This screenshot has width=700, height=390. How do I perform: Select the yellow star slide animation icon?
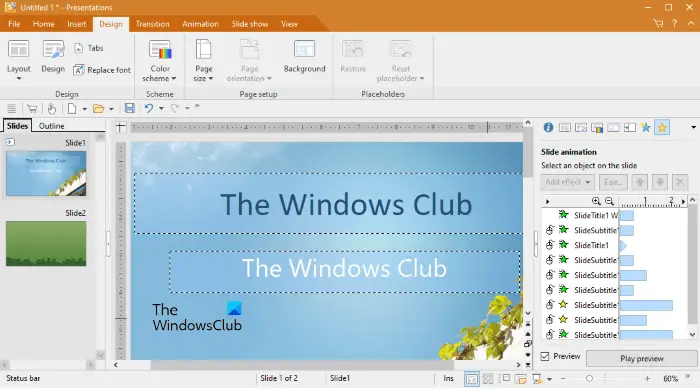click(x=662, y=128)
